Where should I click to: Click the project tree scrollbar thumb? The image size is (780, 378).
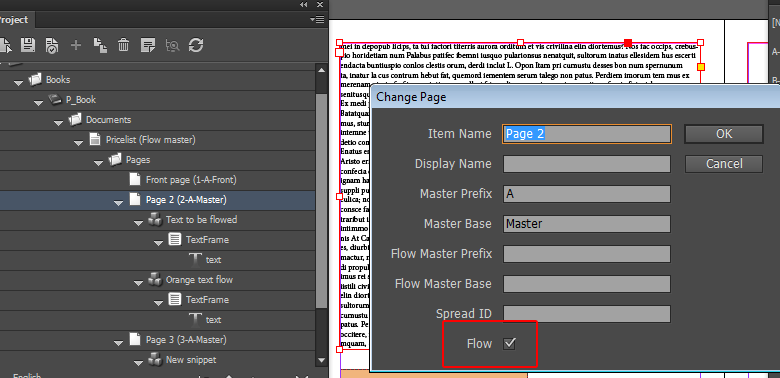click(321, 200)
